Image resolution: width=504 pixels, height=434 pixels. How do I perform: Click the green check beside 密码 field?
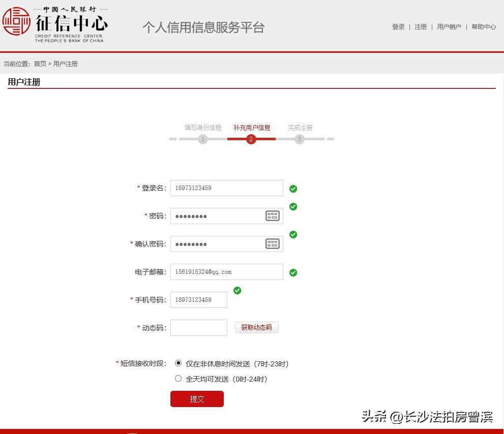[x=293, y=206]
